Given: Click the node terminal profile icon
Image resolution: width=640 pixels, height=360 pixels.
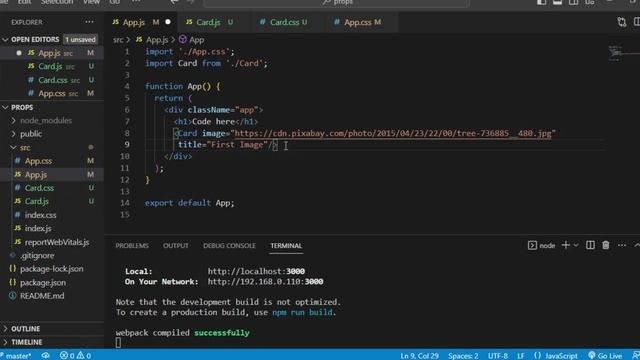Looking at the screenshot, I should tap(532, 245).
